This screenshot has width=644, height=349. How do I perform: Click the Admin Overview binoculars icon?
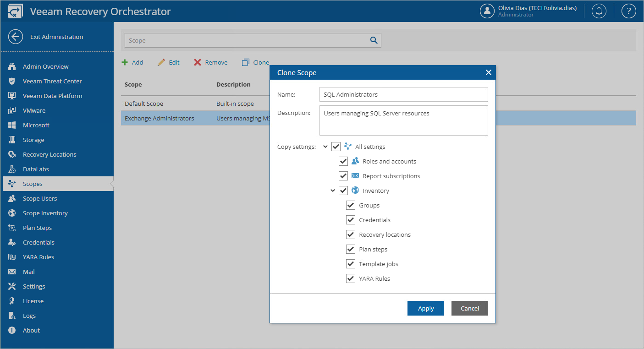click(12, 66)
